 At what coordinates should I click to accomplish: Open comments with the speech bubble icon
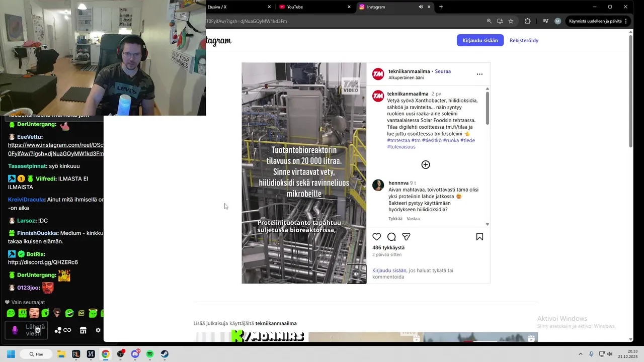tap(391, 237)
